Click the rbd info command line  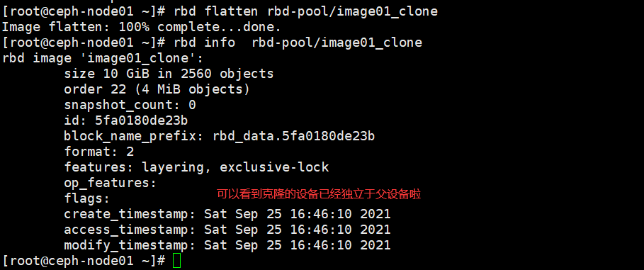click(x=213, y=43)
